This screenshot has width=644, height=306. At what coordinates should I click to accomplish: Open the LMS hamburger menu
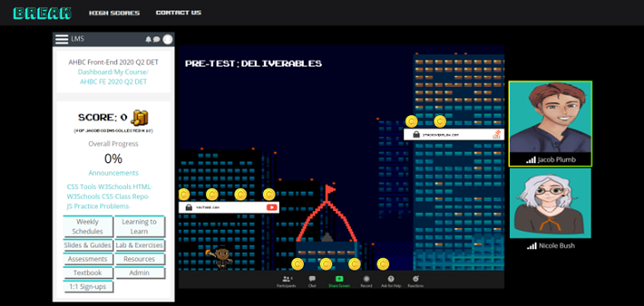(x=61, y=39)
